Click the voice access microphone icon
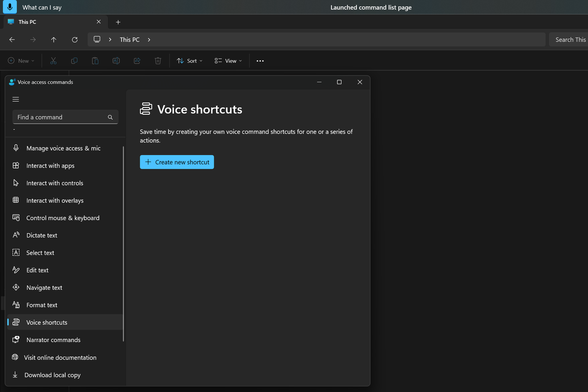The height and width of the screenshot is (392, 588). pyautogui.click(x=10, y=7)
